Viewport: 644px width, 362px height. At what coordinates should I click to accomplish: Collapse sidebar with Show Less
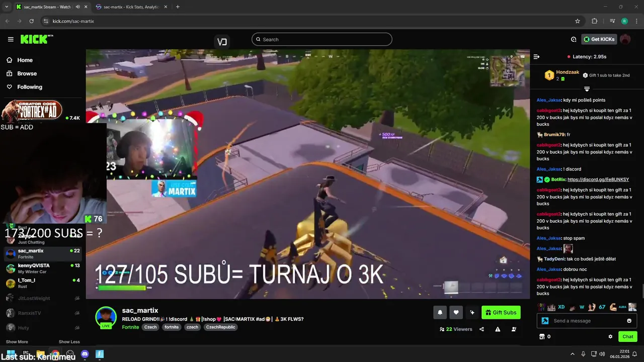[x=69, y=342]
